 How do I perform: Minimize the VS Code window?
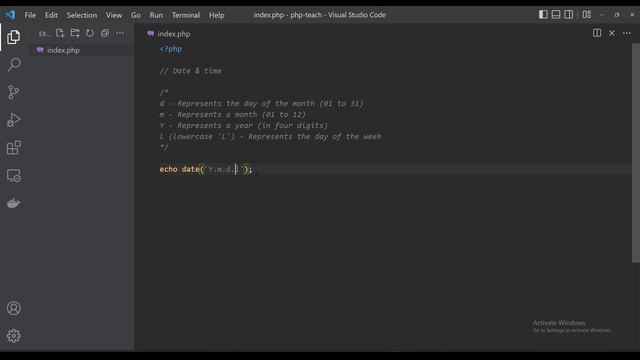602,15
